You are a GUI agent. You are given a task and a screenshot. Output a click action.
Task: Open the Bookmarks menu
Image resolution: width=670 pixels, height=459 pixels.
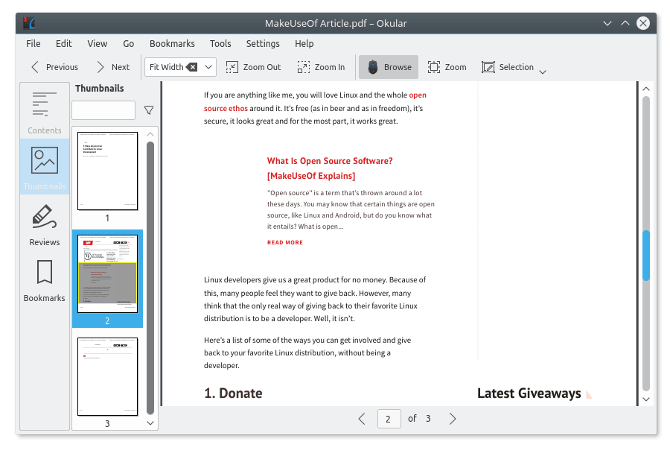(172, 44)
